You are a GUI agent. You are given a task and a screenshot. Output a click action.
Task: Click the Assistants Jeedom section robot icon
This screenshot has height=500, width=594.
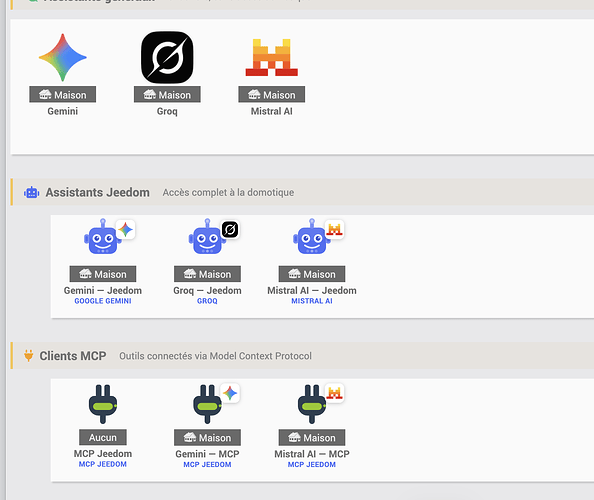[31, 192]
